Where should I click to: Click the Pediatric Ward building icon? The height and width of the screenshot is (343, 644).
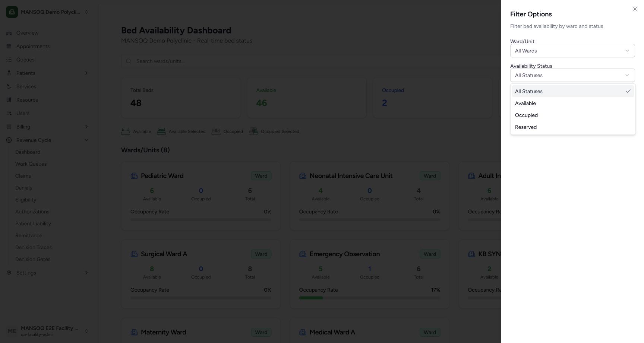(x=134, y=176)
